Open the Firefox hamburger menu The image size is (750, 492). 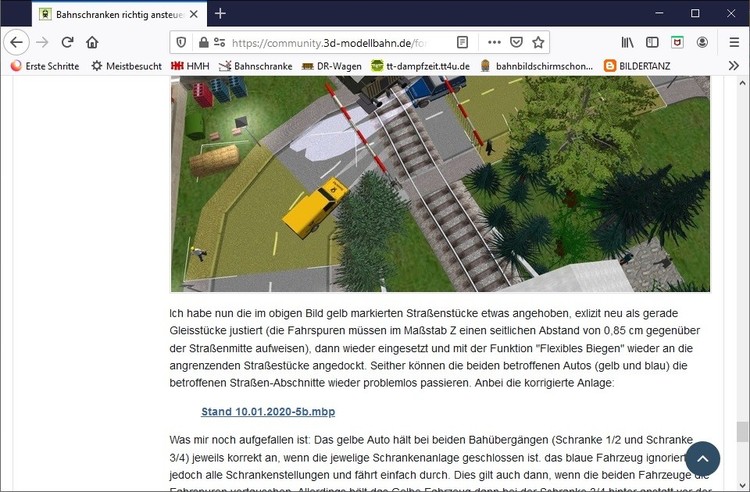click(x=734, y=43)
